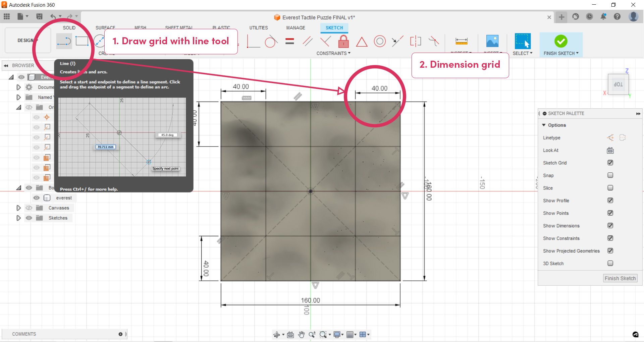Click the green Finish Sketch checkmark
The width and height of the screenshot is (644, 342).
(x=561, y=41)
